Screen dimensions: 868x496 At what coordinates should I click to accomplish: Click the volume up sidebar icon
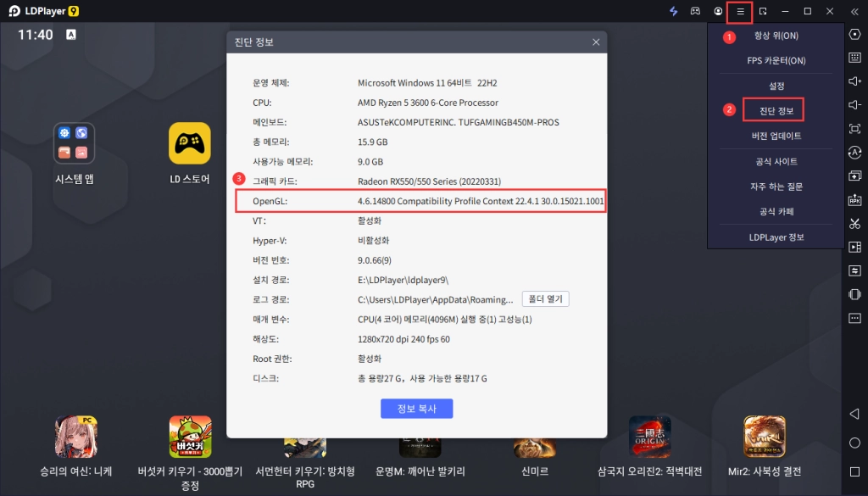coord(854,81)
